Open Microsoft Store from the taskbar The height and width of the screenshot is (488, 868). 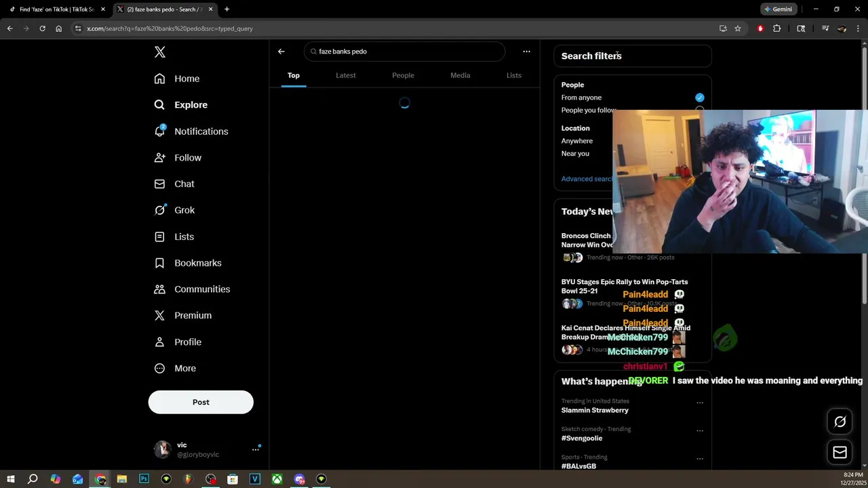coord(233,479)
